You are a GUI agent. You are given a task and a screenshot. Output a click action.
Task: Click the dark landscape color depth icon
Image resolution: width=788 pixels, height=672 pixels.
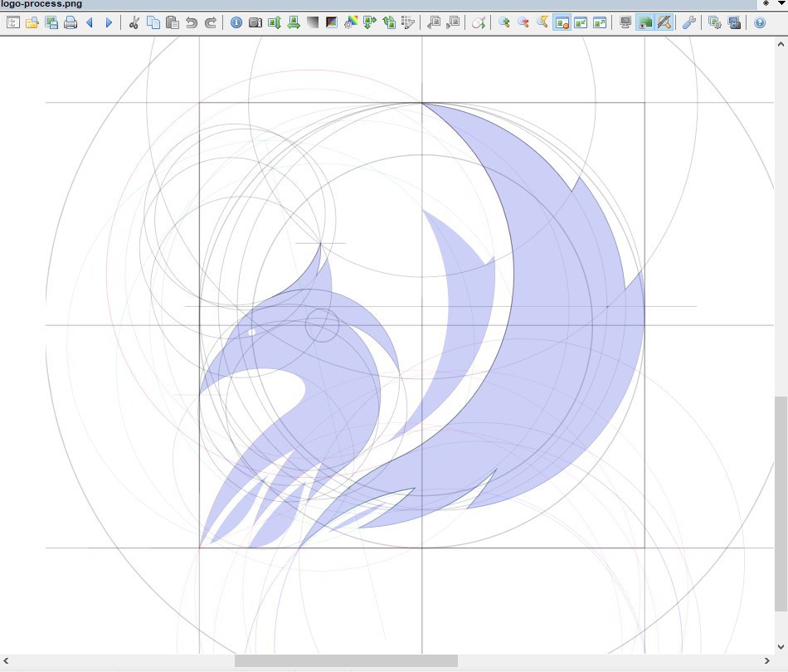tap(332, 22)
